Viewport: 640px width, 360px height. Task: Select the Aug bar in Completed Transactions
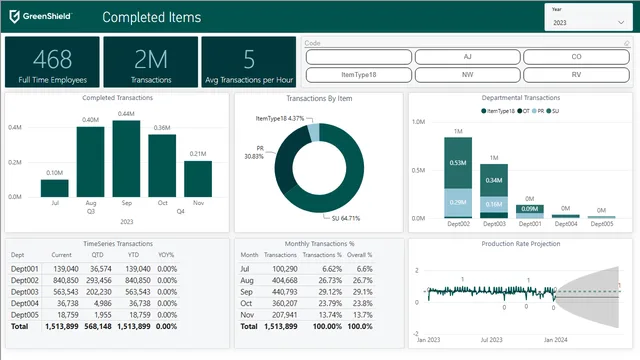coord(91,162)
